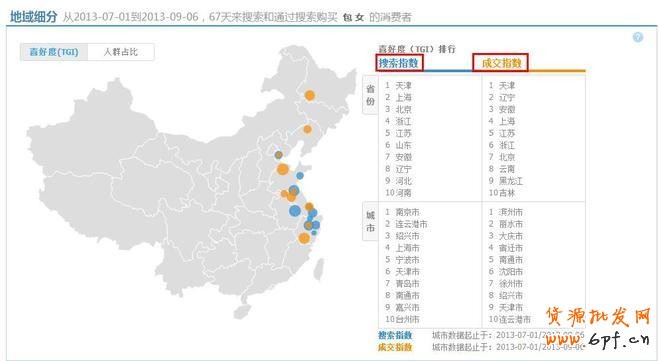Click 吉林 in transaction province ranking
The width and height of the screenshot is (660, 361).
(x=507, y=193)
